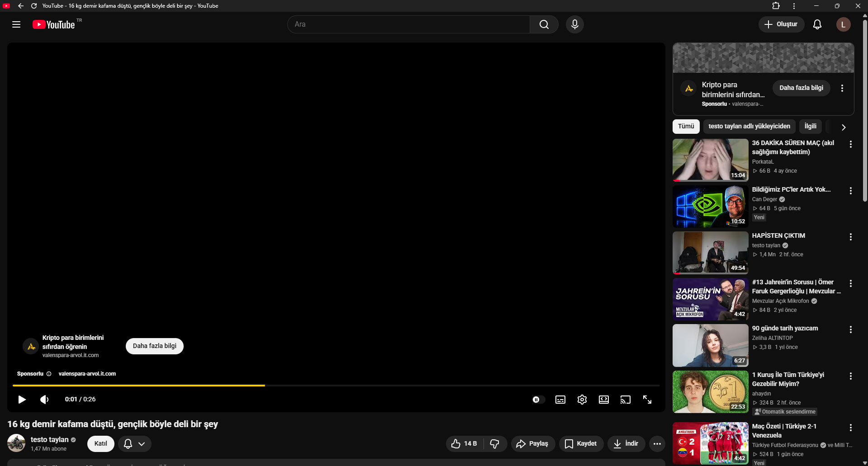Click testo taylan channel name
Screen dimensions: 868x466
coord(50,439)
